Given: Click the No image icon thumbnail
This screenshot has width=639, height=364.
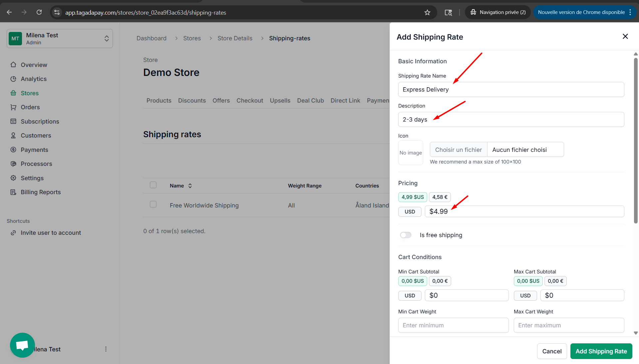Looking at the screenshot, I should point(411,153).
